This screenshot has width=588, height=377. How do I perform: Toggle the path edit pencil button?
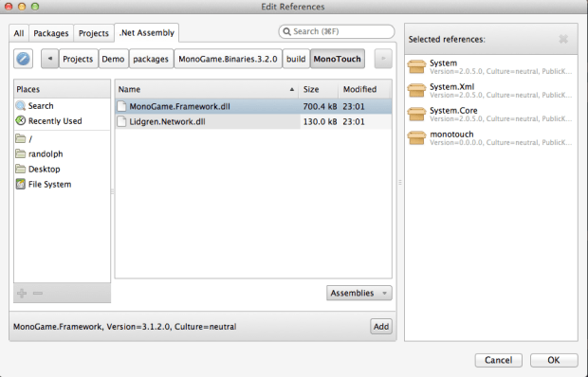point(24,59)
